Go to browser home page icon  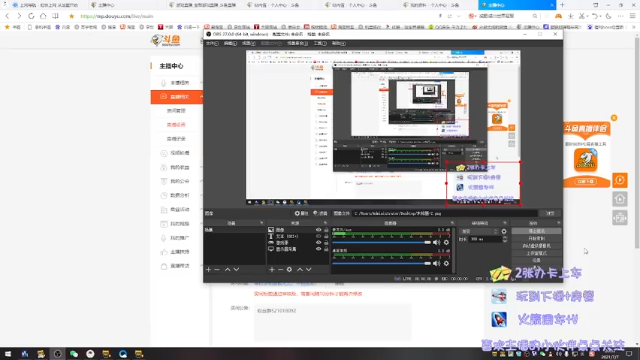pos(43,16)
